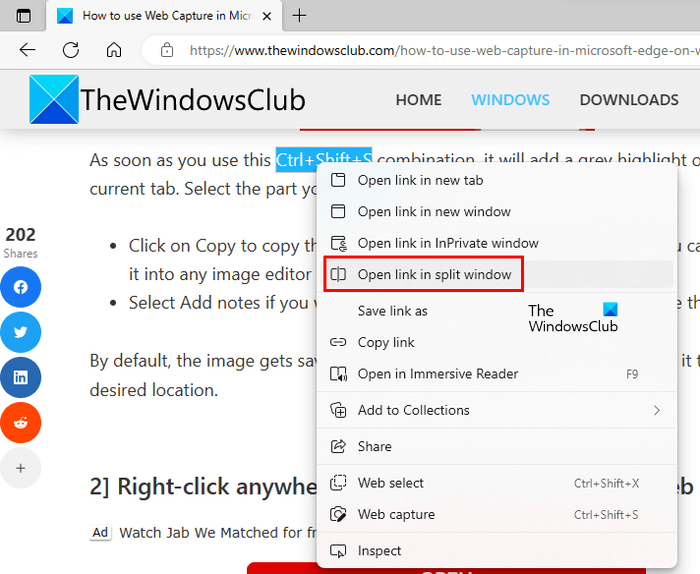This screenshot has height=574, width=700.
Task: Select Add to Collections
Action: coord(496,410)
